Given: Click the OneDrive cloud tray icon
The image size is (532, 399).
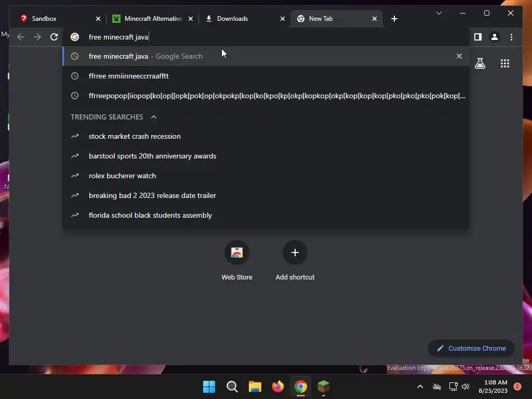Looking at the screenshot, I should 437,387.
